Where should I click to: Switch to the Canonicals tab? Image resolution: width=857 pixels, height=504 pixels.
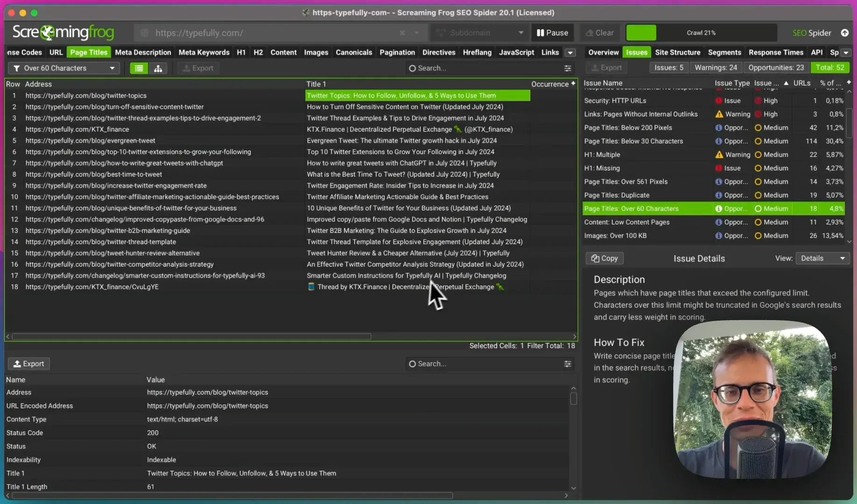click(x=354, y=52)
